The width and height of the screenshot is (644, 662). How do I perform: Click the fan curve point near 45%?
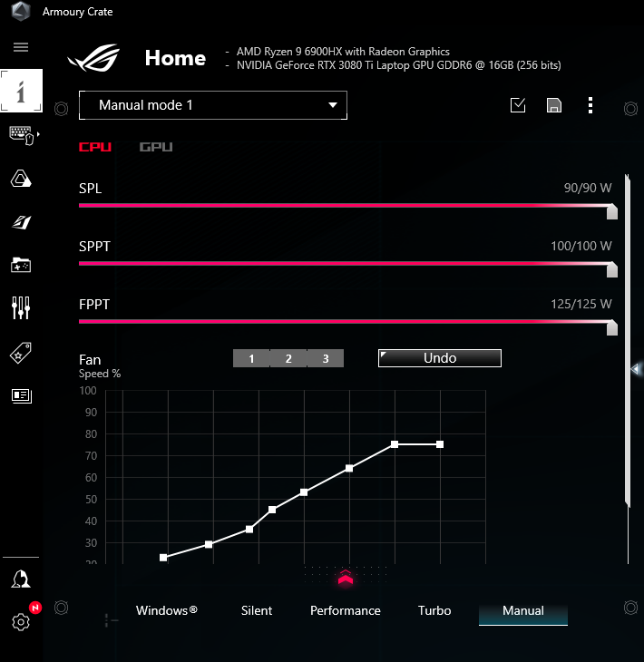pyautogui.click(x=272, y=510)
